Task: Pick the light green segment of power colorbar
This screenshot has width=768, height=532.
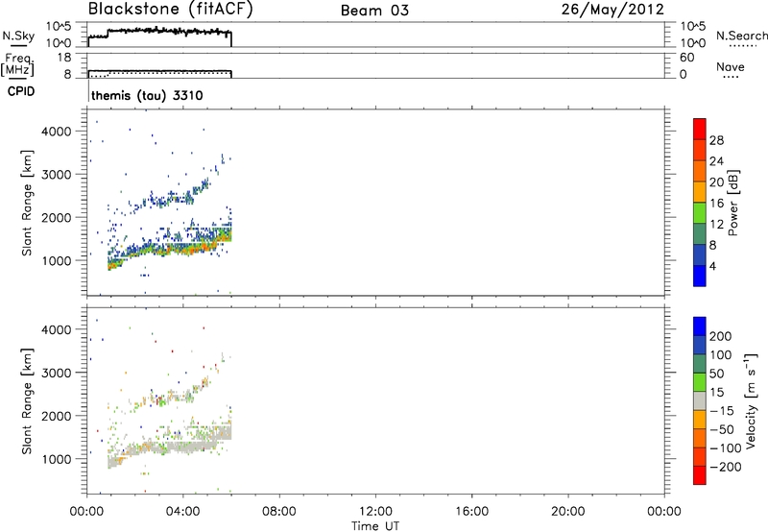Action: 700,212
